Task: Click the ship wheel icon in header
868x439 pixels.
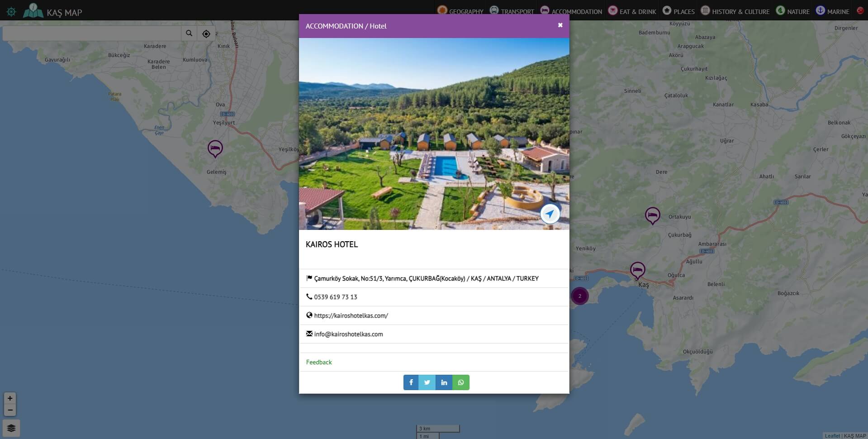Action: [11, 12]
